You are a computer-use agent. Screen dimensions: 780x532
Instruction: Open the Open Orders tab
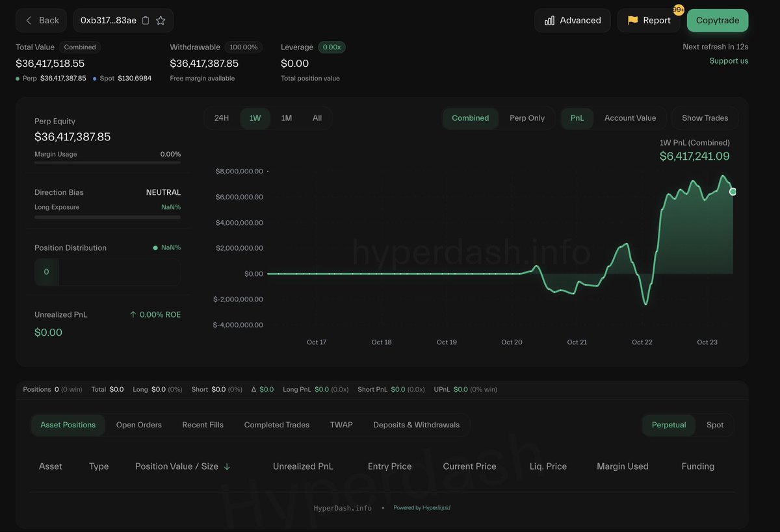pos(138,424)
